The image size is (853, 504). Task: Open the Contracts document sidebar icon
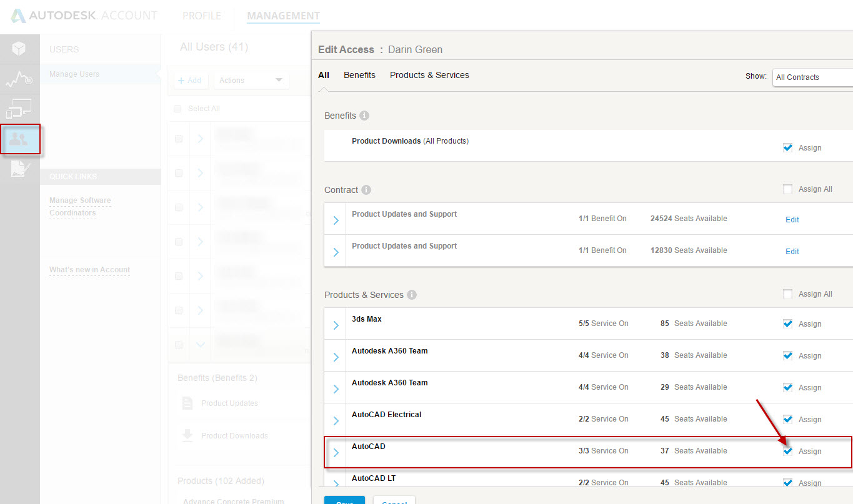tap(21, 169)
